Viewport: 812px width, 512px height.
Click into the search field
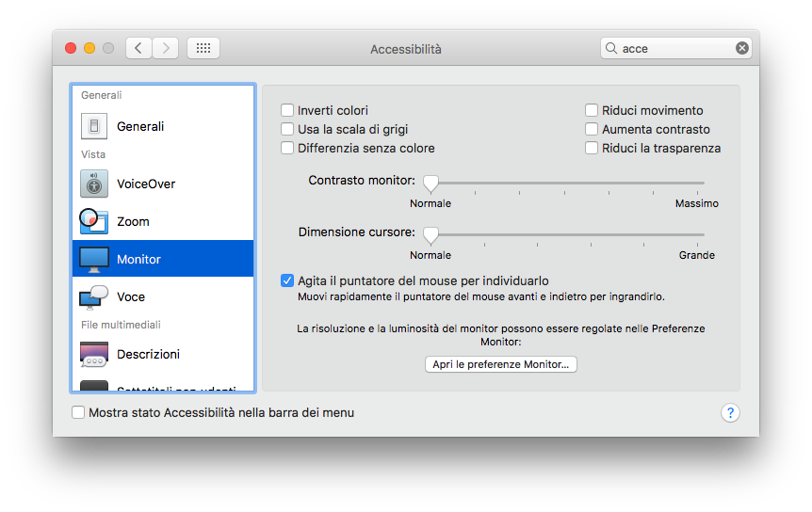pos(674,48)
